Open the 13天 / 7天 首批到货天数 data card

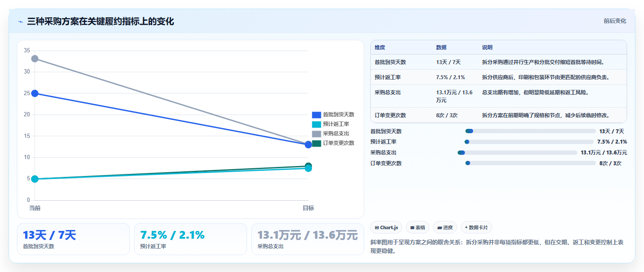73,239
